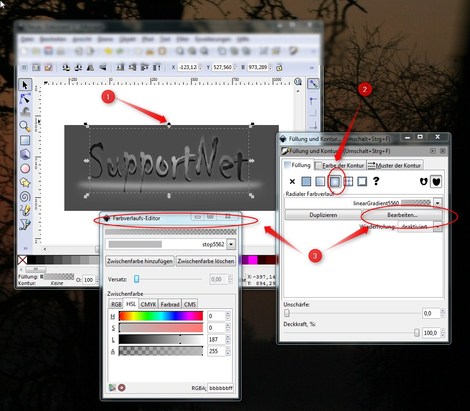Choose swatch fill button
The image size is (470, 411).
point(362,181)
